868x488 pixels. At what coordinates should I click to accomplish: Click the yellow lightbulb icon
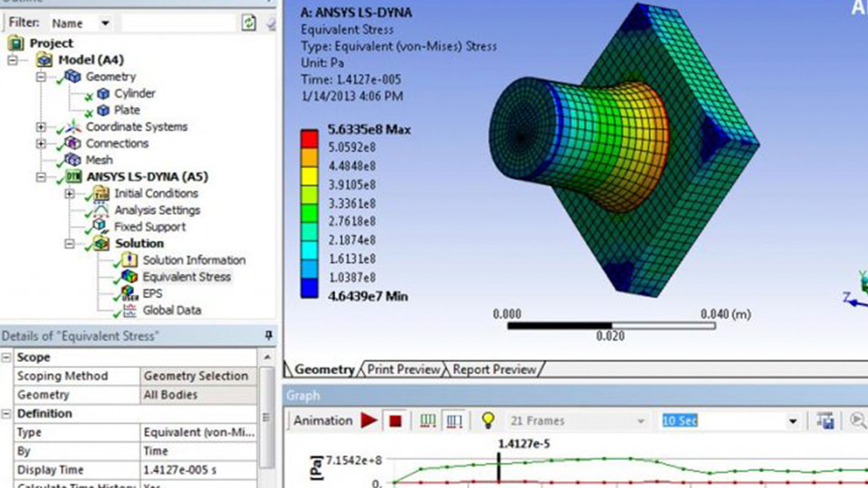tap(488, 421)
